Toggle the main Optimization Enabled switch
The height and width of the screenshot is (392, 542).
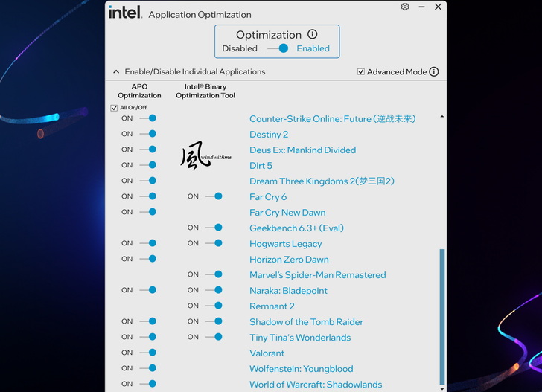click(278, 48)
